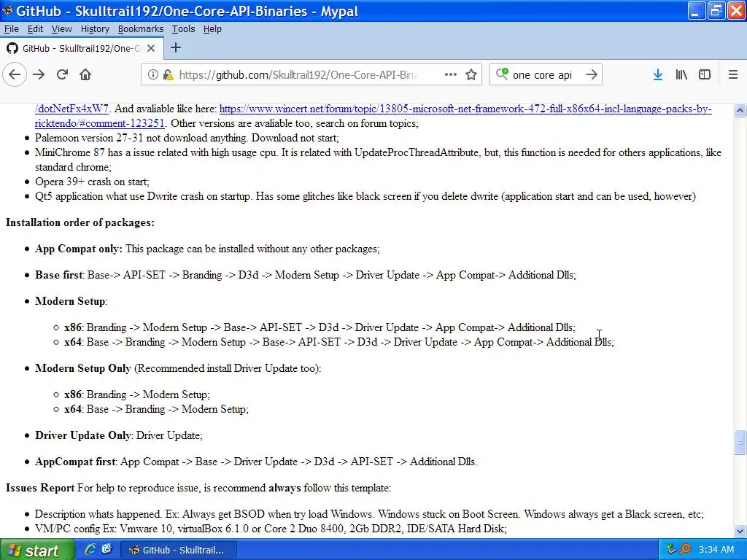Image resolution: width=747 pixels, height=560 pixels.
Task: Click the MiniChrome 87 issue line
Action: coord(378,160)
